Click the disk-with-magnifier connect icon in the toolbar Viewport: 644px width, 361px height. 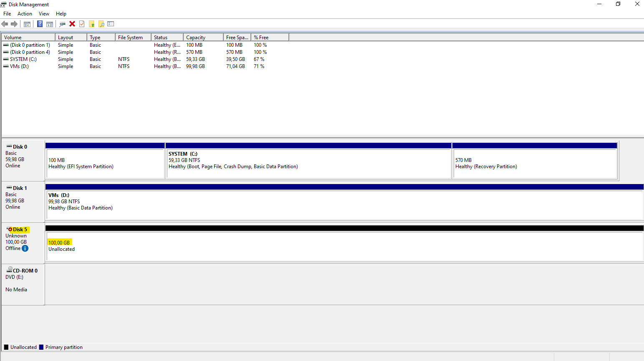pyautogui.click(x=63, y=24)
